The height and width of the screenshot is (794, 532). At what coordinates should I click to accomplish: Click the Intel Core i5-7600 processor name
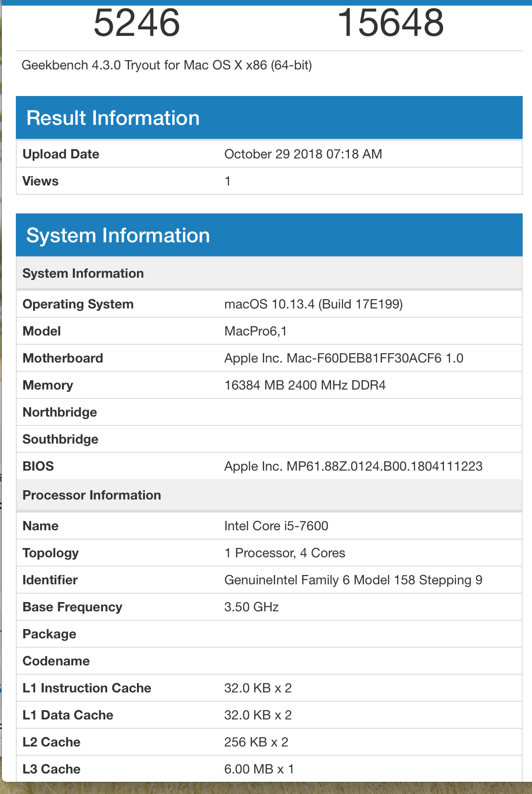click(x=276, y=526)
